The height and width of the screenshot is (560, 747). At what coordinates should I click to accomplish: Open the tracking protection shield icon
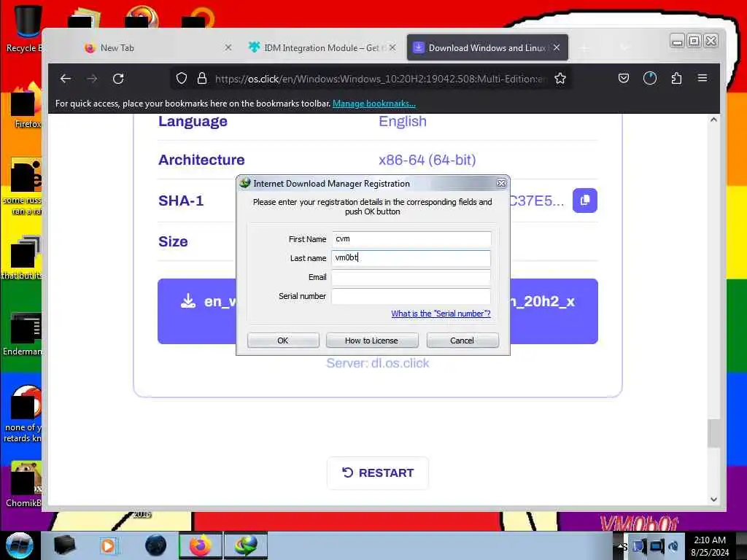[x=181, y=79]
